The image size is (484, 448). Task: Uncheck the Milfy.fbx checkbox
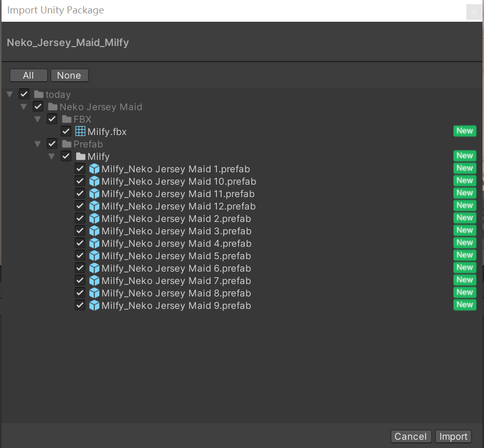click(66, 132)
